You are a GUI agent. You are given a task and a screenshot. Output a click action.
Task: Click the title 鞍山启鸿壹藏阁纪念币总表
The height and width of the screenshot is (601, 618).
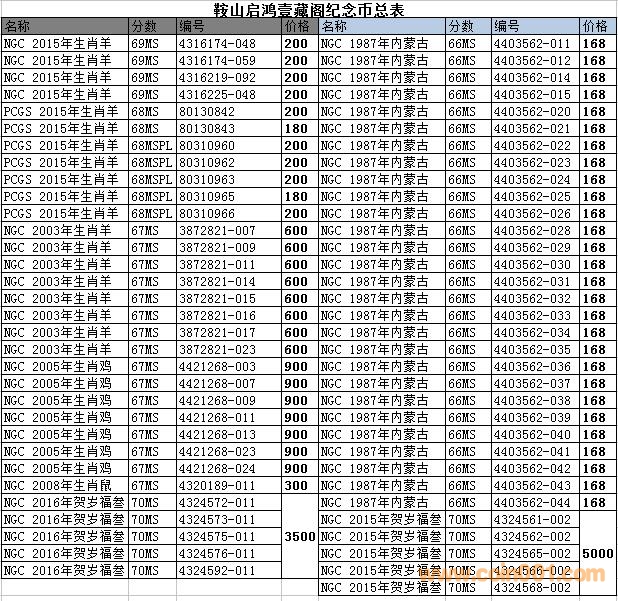(308, 9)
